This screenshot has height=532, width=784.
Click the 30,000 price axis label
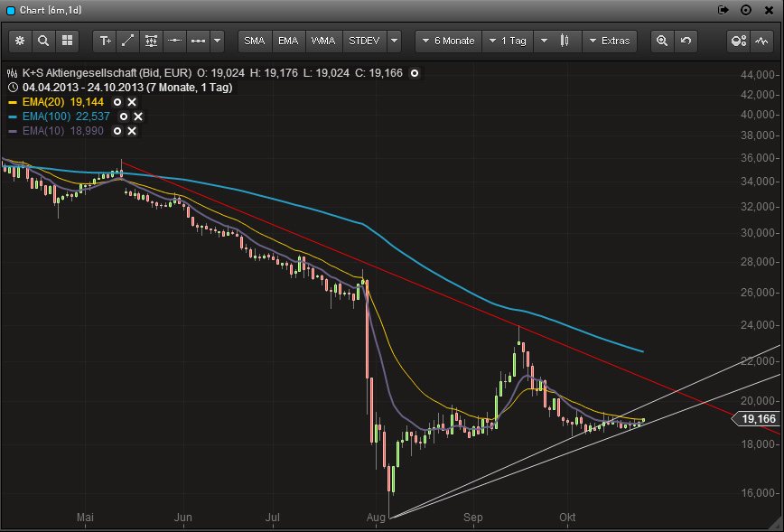click(758, 233)
